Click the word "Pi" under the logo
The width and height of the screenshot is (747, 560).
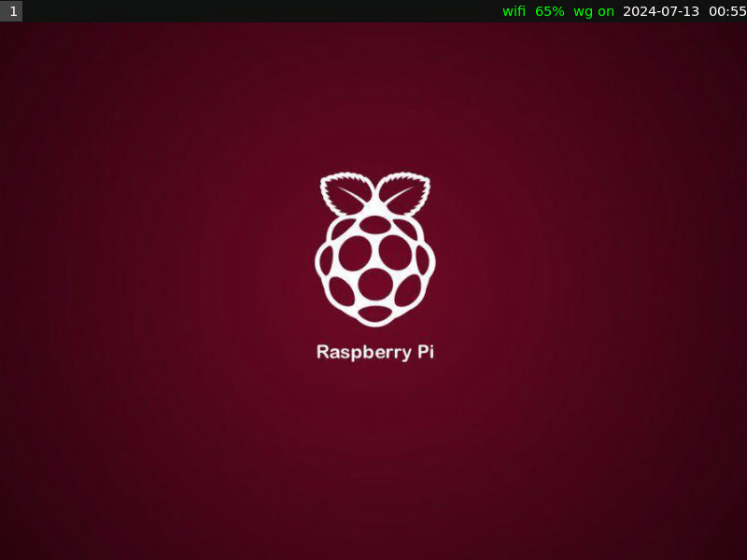tap(424, 353)
